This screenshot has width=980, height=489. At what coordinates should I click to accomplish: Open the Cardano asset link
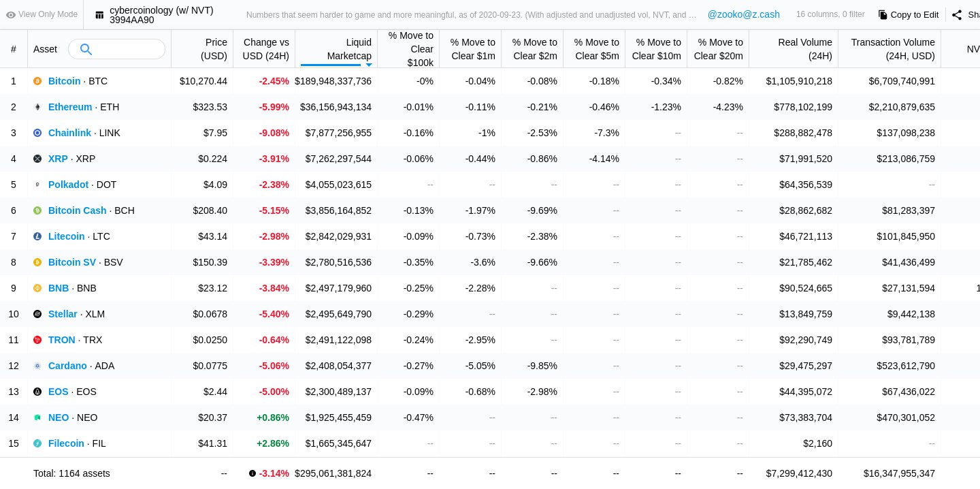[x=67, y=366]
